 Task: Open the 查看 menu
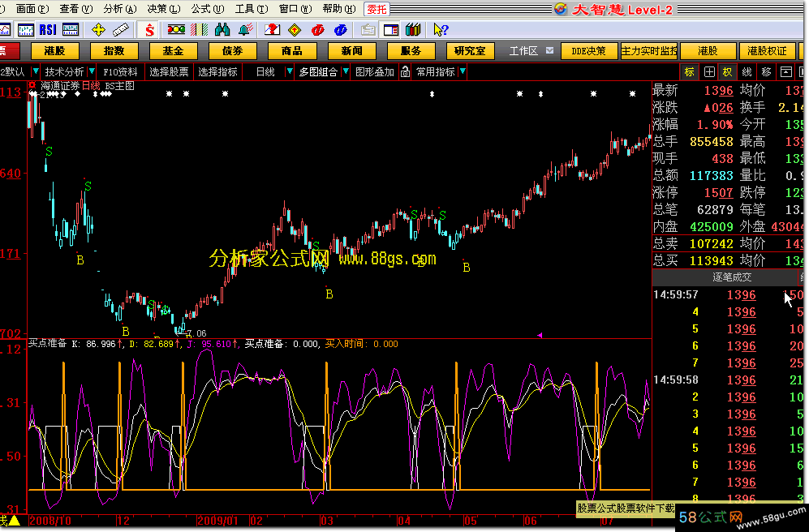75,9
